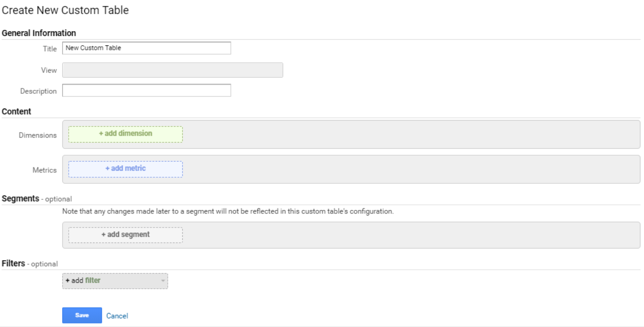Click the Dimensions row label
The height and width of the screenshot is (327, 644).
(x=38, y=135)
